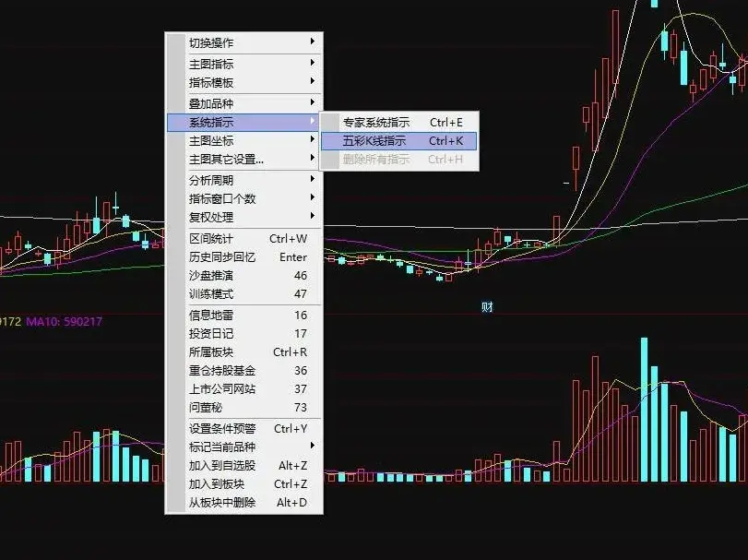Image resolution: width=748 pixels, height=560 pixels.
Task: Open the 叠加品种 submenu
Action: point(244,103)
